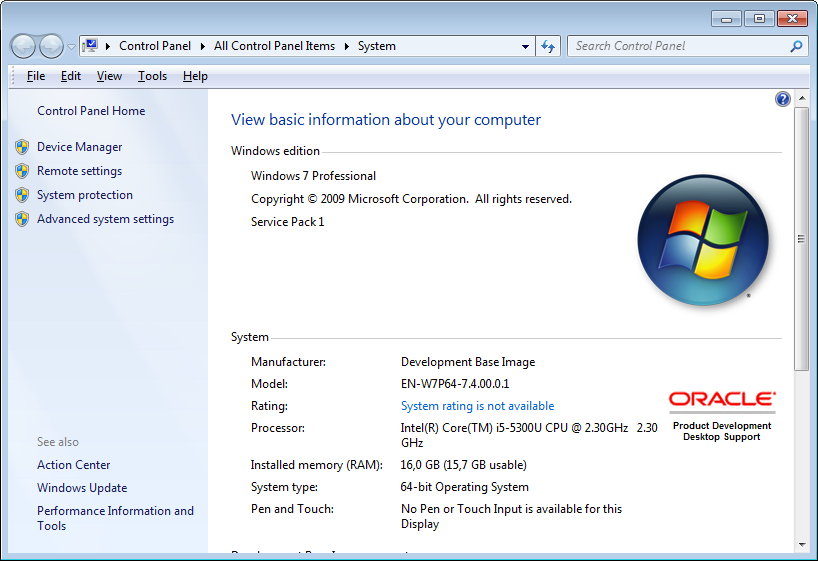Open the address bar history dropdown arrow
This screenshot has width=818, height=561.
tap(526, 46)
